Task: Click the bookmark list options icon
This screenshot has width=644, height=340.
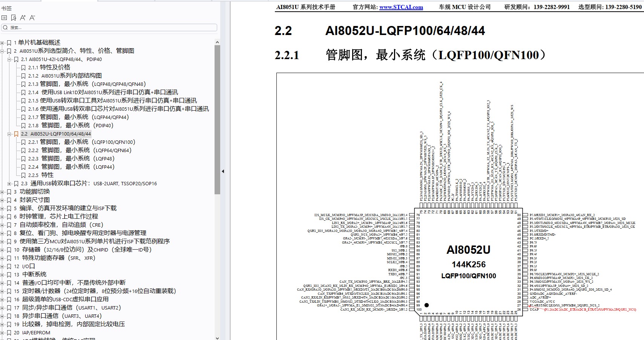Action: pyautogui.click(x=4, y=18)
